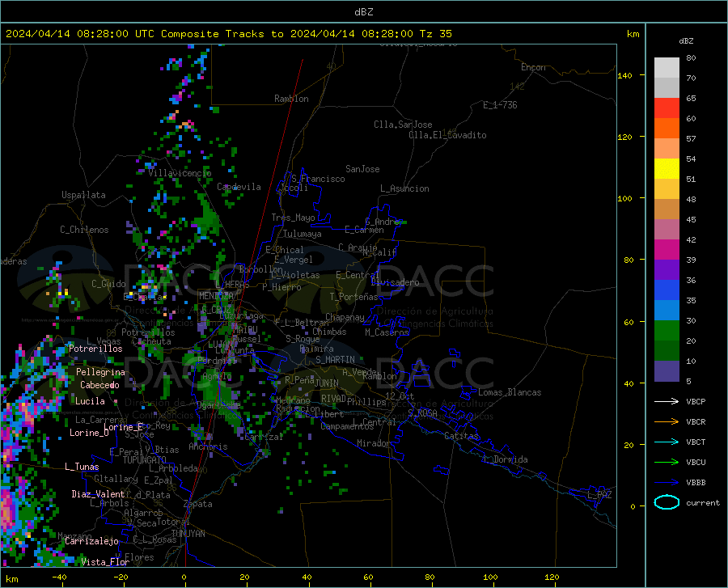Screen dimensions: 728x588
Task: Click the Anchoris place label
Action: (x=208, y=447)
